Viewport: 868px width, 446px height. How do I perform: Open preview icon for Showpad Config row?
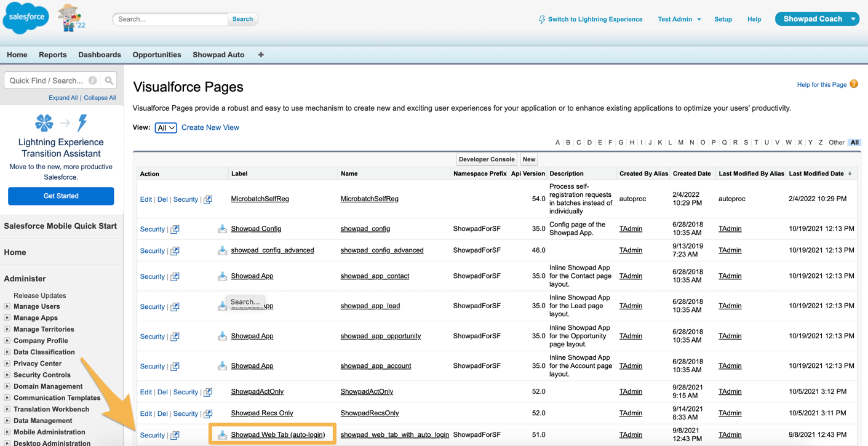tap(175, 229)
